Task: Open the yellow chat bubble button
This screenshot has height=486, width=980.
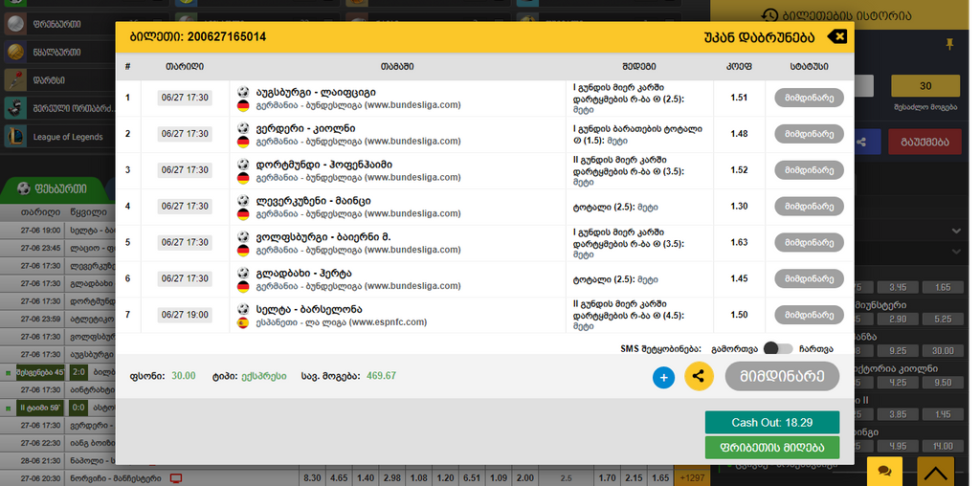Action: [884, 471]
